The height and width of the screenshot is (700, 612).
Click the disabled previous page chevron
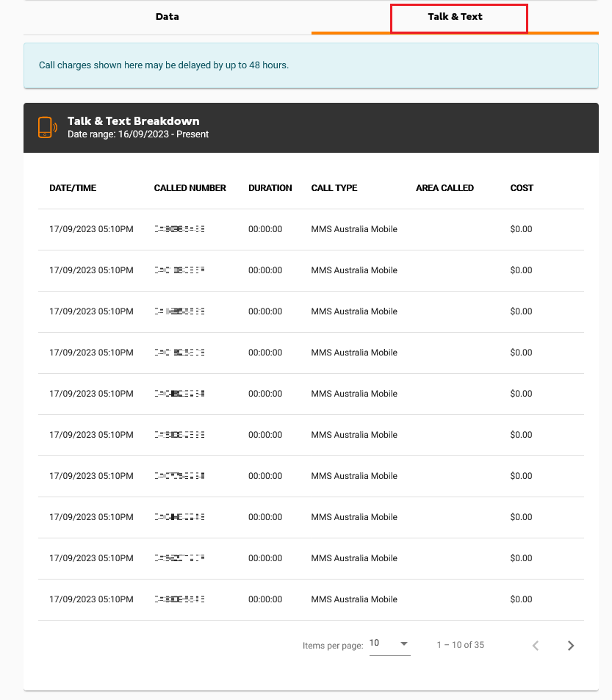point(536,645)
